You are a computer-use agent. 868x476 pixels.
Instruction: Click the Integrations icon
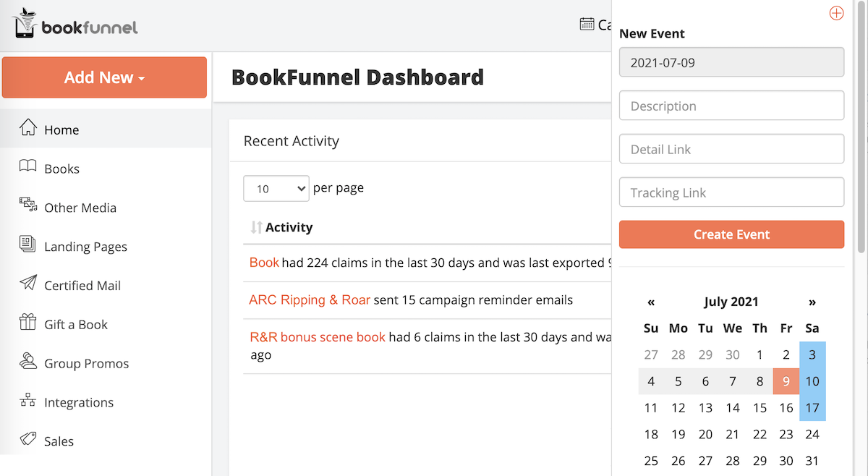click(x=27, y=401)
